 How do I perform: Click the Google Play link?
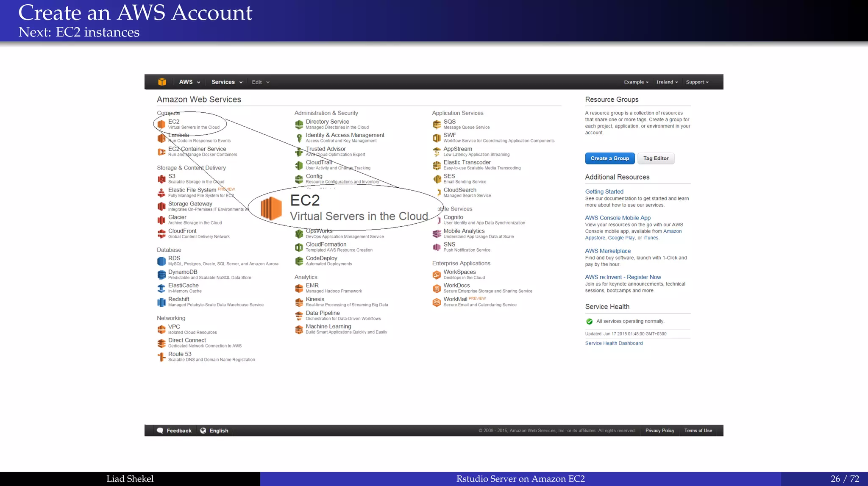(621, 238)
